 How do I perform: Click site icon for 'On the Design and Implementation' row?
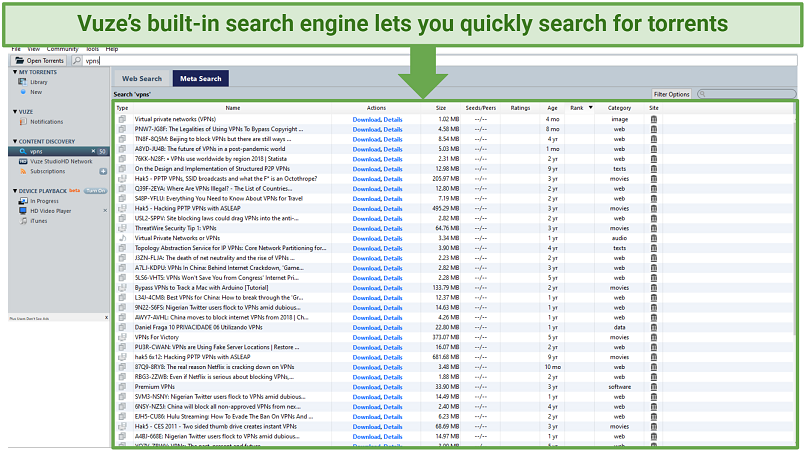(x=654, y=169)
